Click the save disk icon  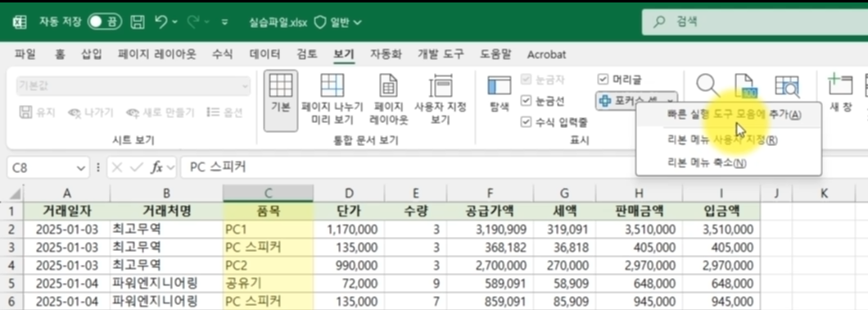coord(138,22)
